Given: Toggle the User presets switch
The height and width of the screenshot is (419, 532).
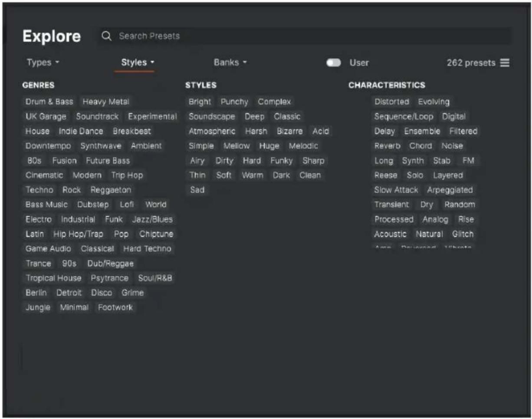Looking at the screenshot, I should (x=333, y=63).
